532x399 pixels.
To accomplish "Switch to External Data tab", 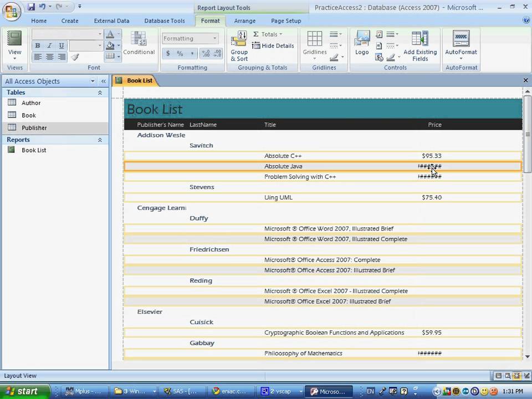I will pyautogui.click(x=111, y=21).
